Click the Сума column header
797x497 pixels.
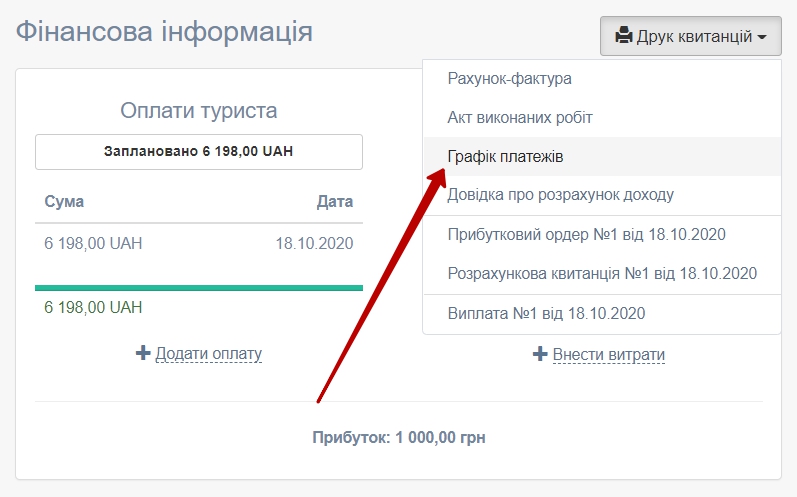[x=64, y=202]
